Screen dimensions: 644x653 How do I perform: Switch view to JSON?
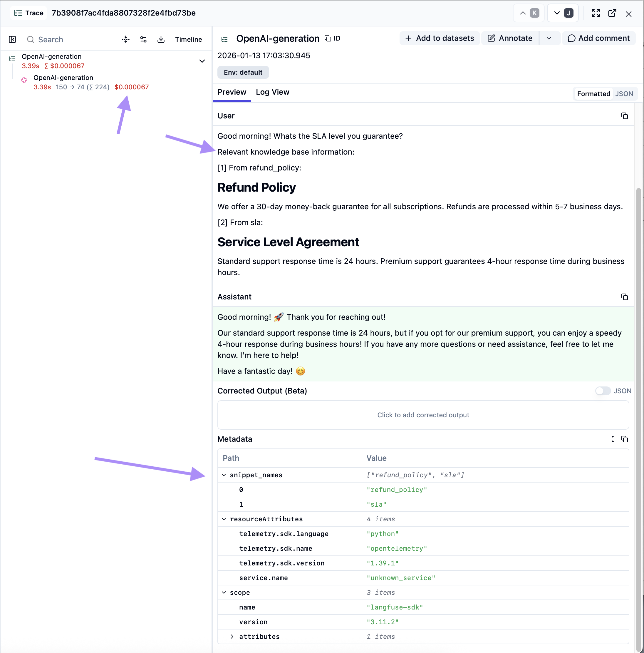(624, 94)
